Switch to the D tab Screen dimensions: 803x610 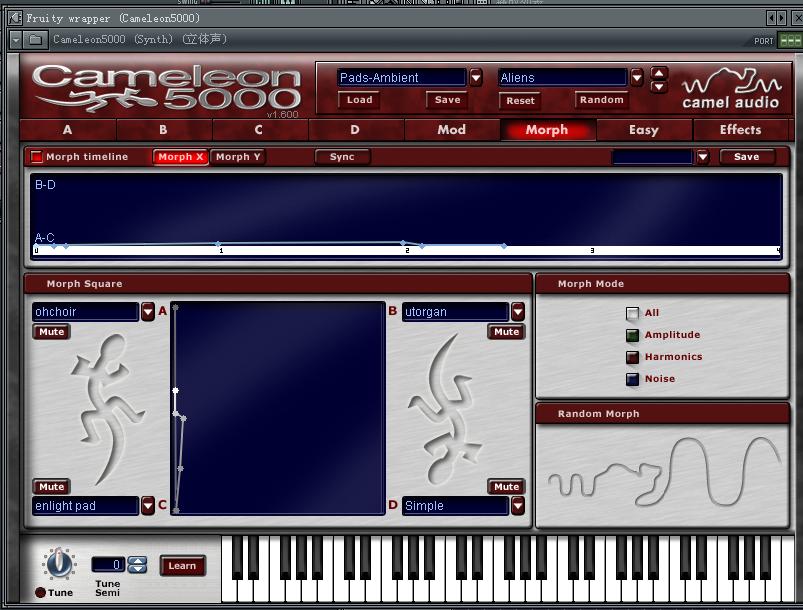click(x=355, y=130)
